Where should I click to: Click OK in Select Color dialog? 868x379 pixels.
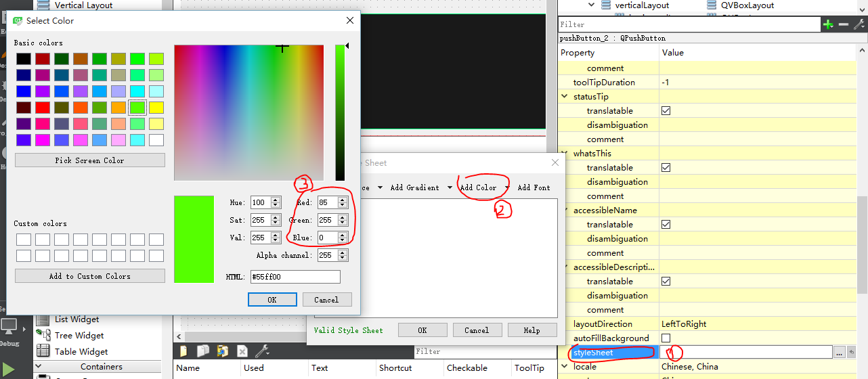pyautogui.click(x=272, y=300)
